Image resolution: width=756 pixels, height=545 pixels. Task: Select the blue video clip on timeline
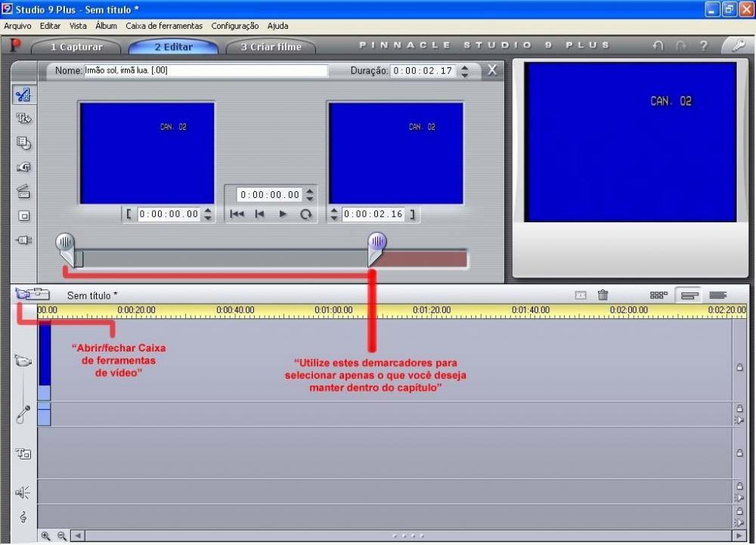coord(45,360)
